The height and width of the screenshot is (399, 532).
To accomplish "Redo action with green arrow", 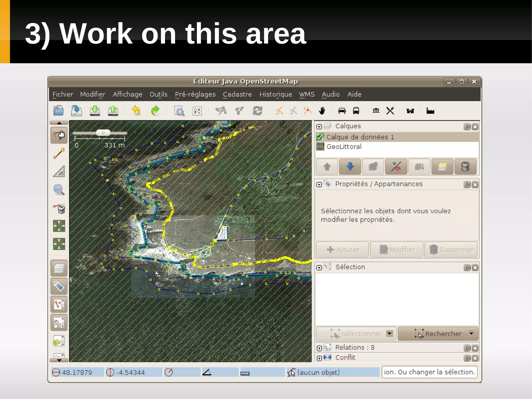I will pyautogui.click(x=155, y=110).
